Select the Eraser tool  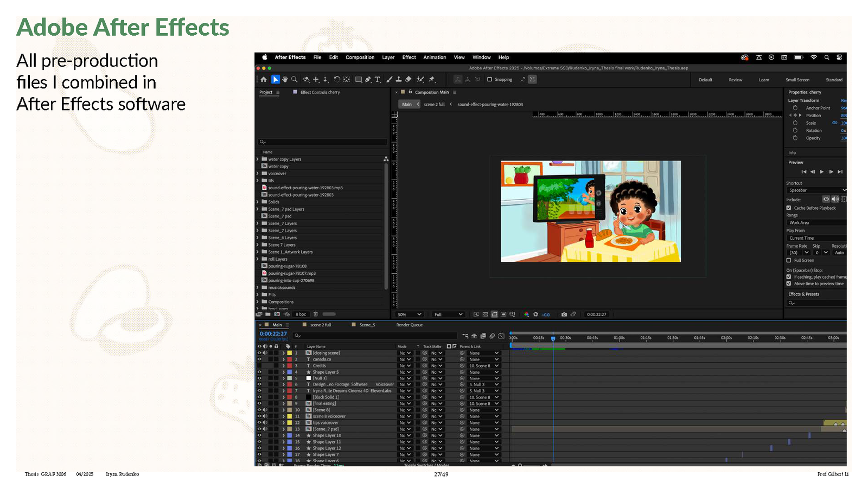tap(409, 80)
